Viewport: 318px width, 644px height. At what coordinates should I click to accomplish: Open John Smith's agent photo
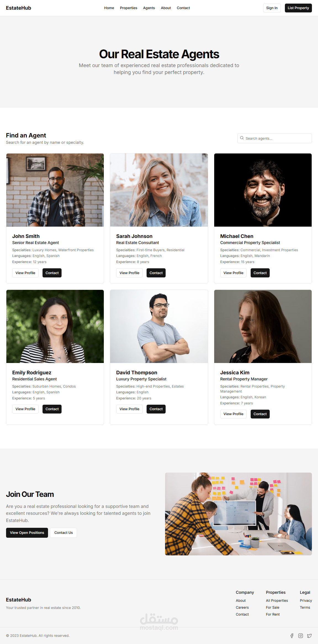point(55,190)
